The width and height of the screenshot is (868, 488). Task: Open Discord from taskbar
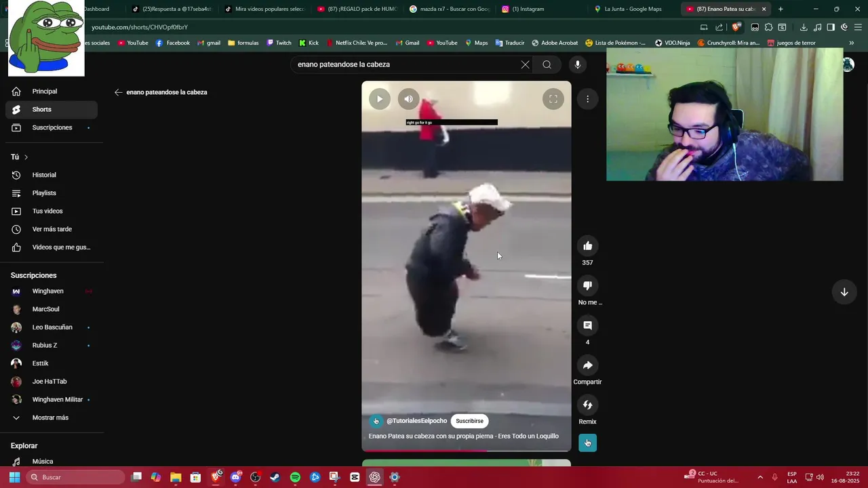click(235, 477)
